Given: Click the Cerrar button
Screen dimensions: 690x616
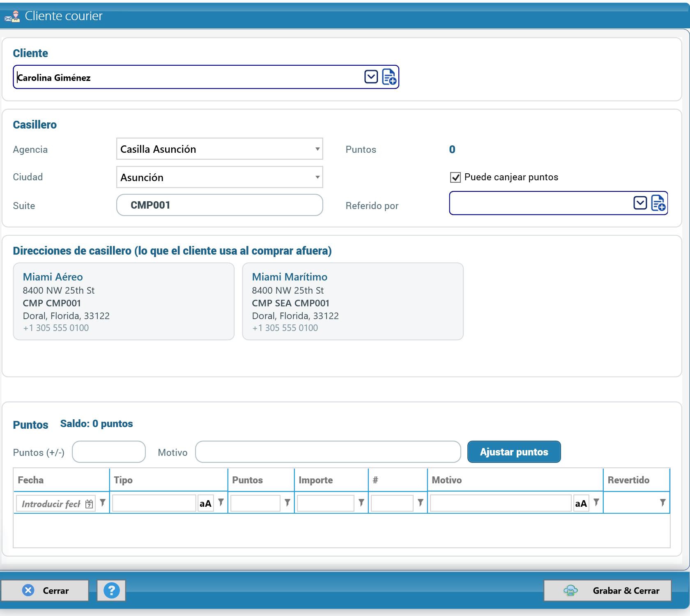Looking at the screenshot, I should [x=45, y=591].
